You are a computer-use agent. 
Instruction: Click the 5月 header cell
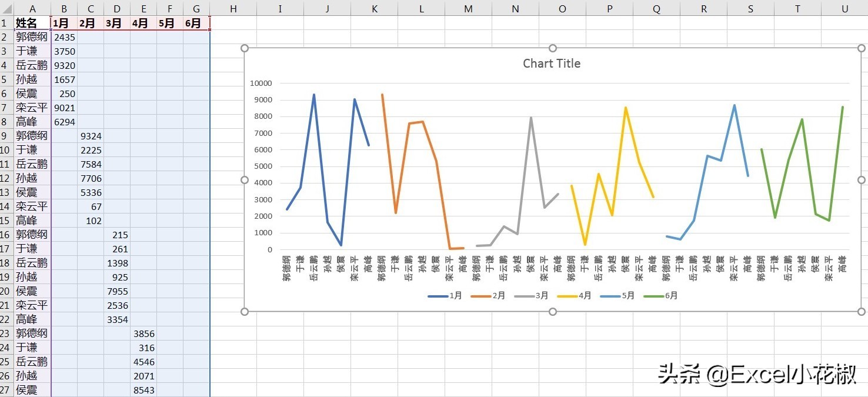pos(170,23)
